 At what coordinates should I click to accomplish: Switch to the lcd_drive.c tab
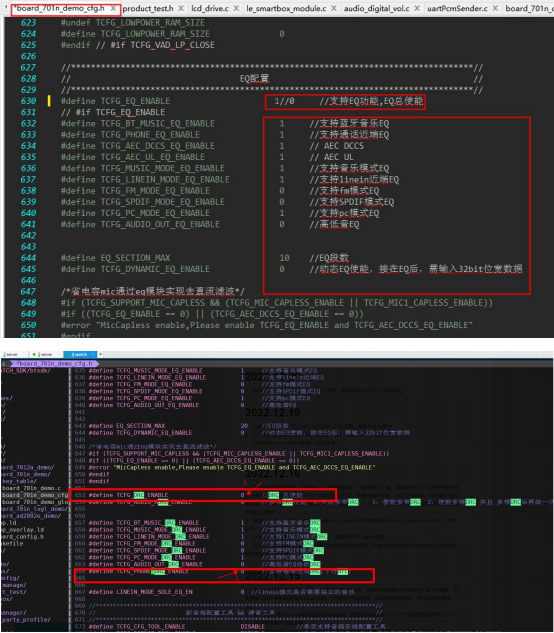(210, 8)
